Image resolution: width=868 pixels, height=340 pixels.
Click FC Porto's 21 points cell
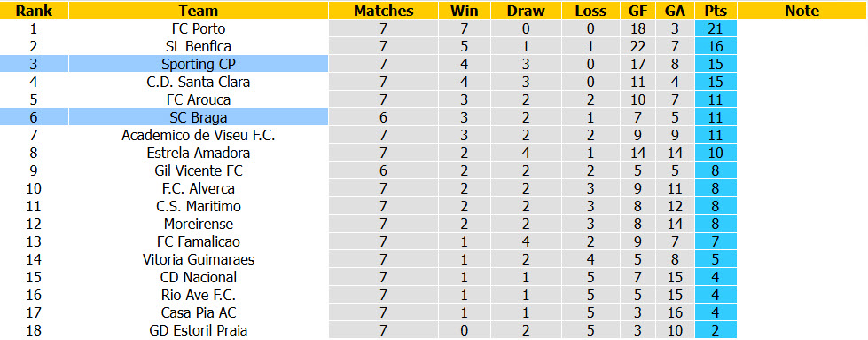pos(716,28)
